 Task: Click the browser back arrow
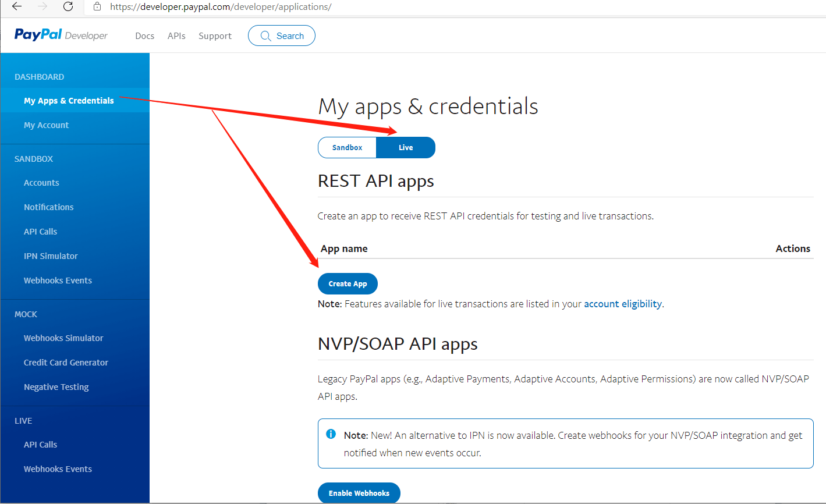[x=17, y=7]
